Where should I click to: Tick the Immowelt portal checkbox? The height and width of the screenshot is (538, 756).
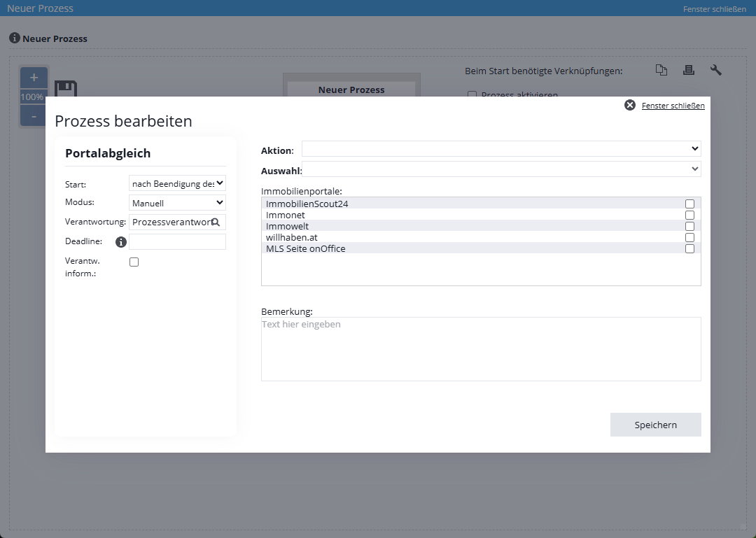(x=689, y=226)
